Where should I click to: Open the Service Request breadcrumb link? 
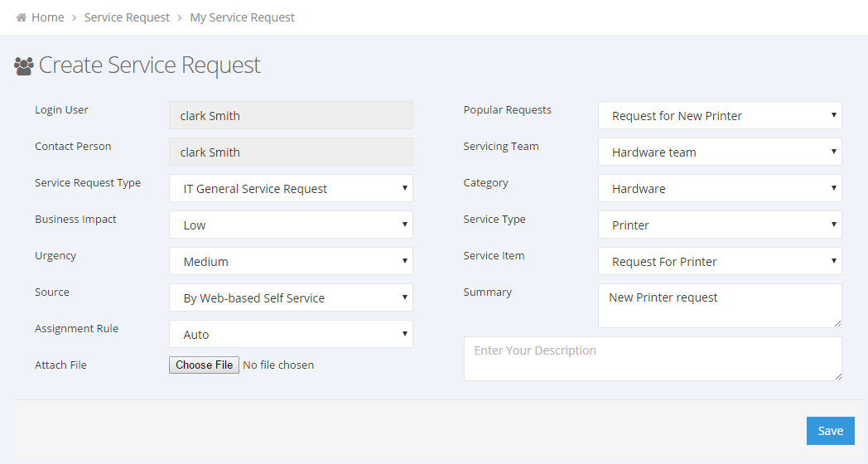pyautogui.click(x=127, y=17)
